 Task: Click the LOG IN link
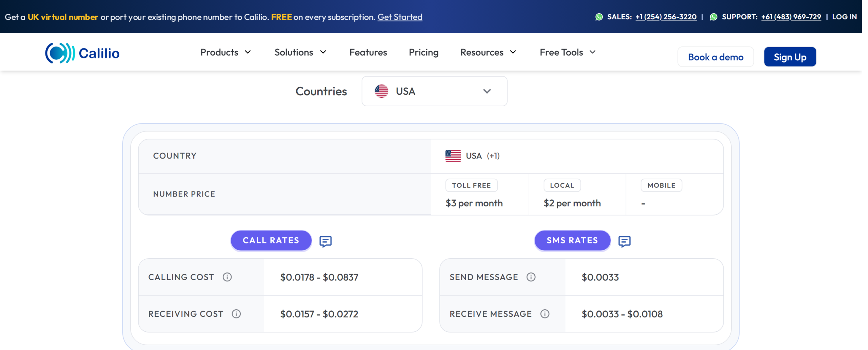(x=844, y=17)
